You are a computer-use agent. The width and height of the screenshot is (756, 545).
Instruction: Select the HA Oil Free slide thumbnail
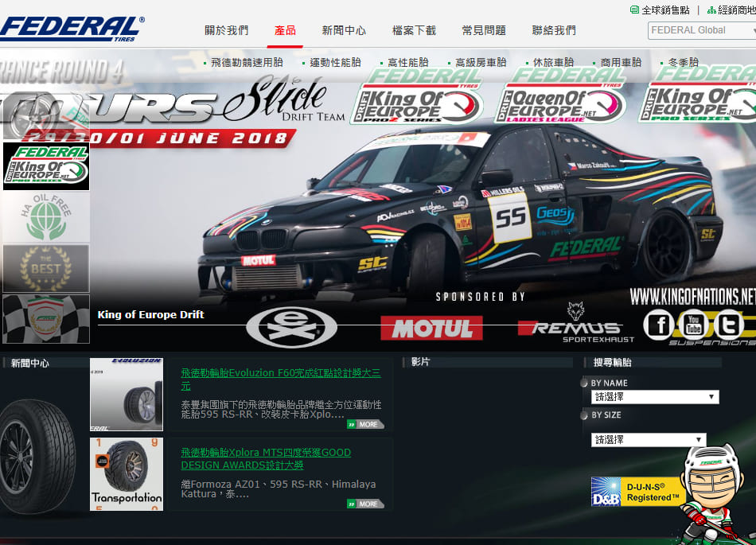point(46,216)
